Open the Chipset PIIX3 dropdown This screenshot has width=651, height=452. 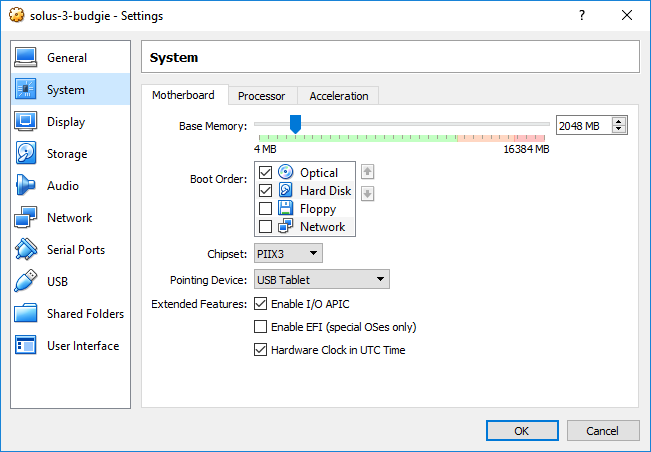click(x=288, y=254)
